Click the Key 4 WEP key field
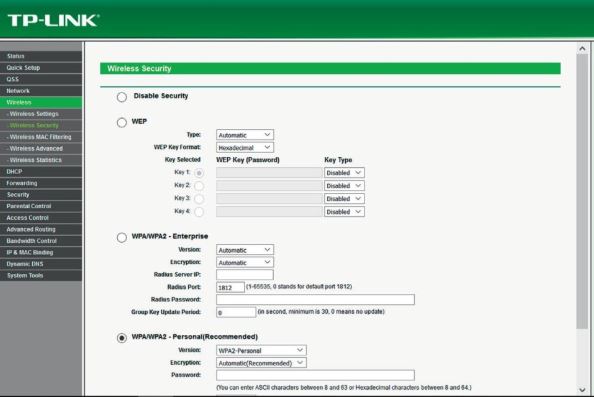594x397 pixels. pos(269,211)
